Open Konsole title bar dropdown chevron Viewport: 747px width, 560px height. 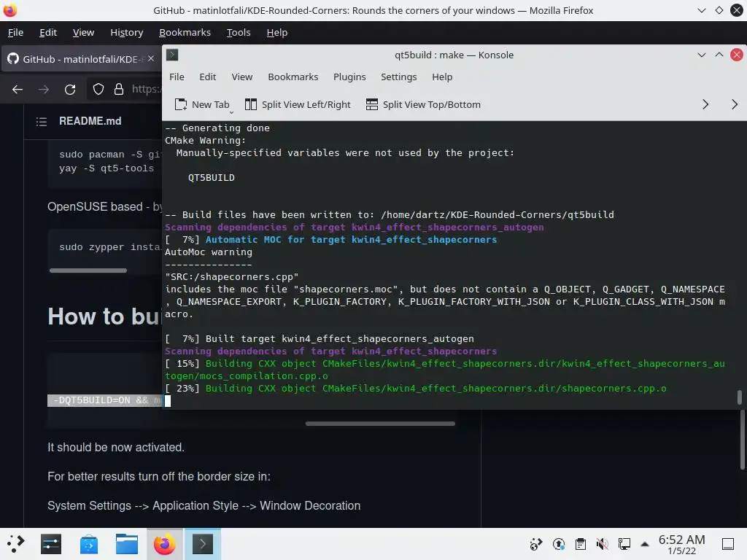click(x=701, y=55)
